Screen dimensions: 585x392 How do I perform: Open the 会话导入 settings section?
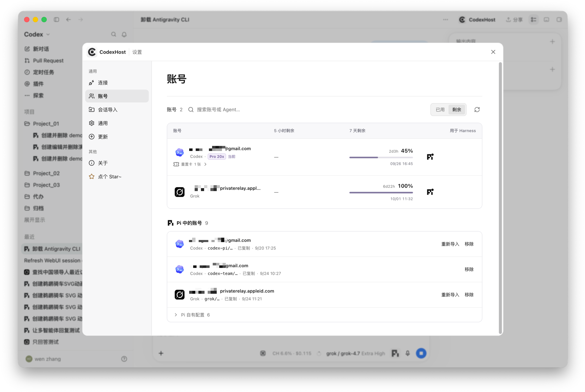pos(117,110)
